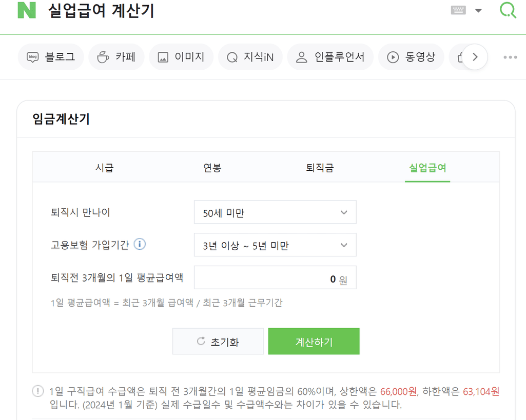Click the green 계산하기 button
526x420 pixels.
coord(314,341)
